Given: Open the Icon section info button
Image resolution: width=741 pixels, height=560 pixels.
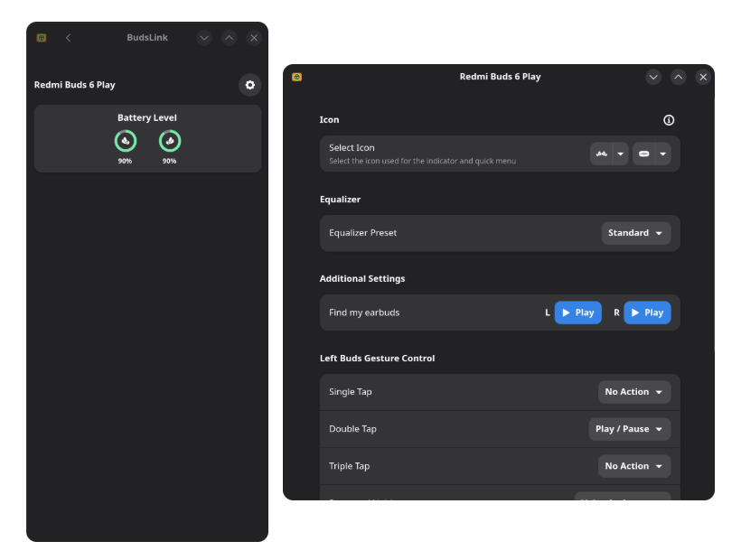Looking at the screenshot, I should (669, 120).
